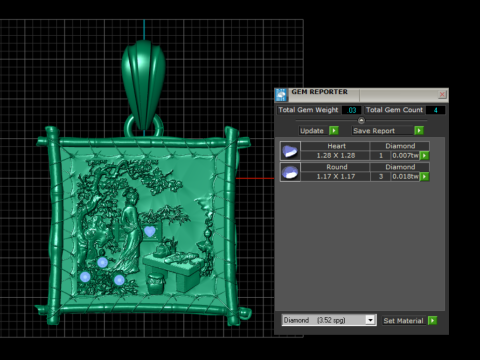The height and width of the screenshot is (360, 480).
Task: Click the '0.007tw' weight cell
Action: 405,156
